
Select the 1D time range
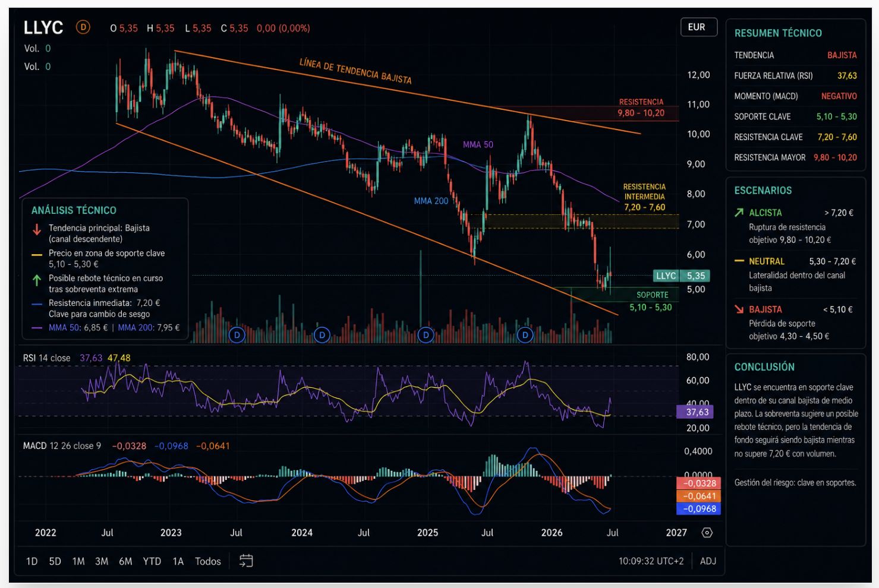32,561
